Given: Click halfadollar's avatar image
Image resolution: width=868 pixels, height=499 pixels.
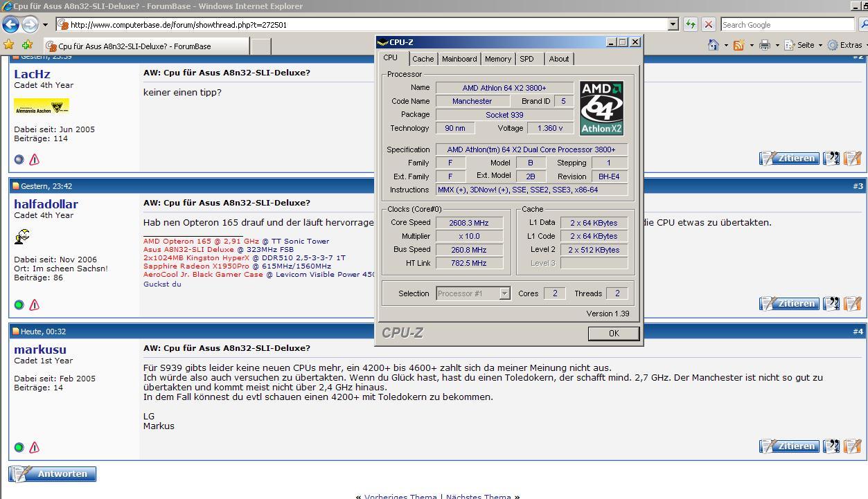Looking at the screenshot, I should (21, 237).
